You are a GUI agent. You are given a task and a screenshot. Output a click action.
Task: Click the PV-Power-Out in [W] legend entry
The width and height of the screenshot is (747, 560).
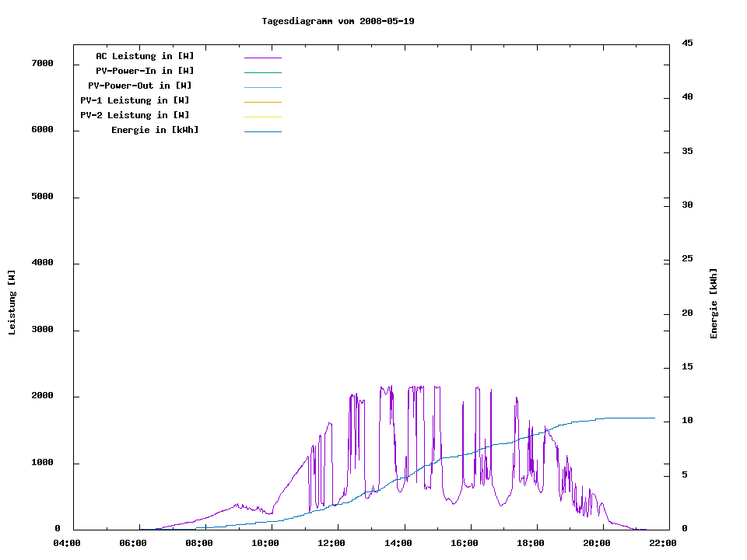[139, 86]
